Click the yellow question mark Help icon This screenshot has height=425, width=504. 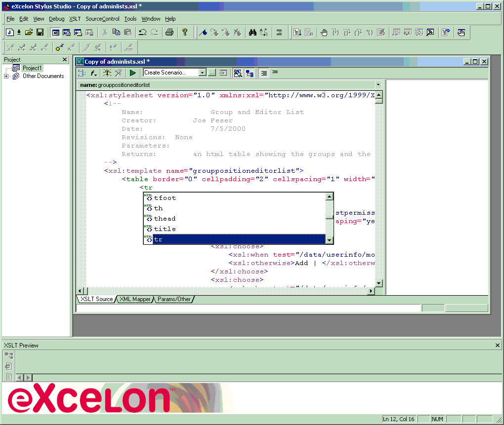pyautogui.click(x=185, y=33)
